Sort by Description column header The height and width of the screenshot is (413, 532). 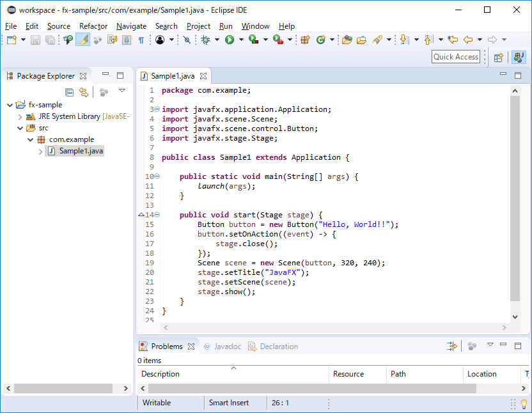click(234, 374)
